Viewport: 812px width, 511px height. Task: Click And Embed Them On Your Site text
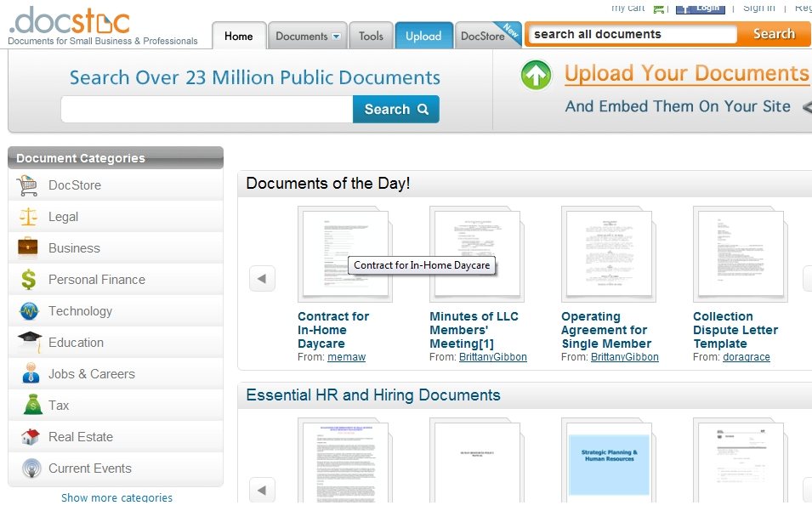click(678, 106)
